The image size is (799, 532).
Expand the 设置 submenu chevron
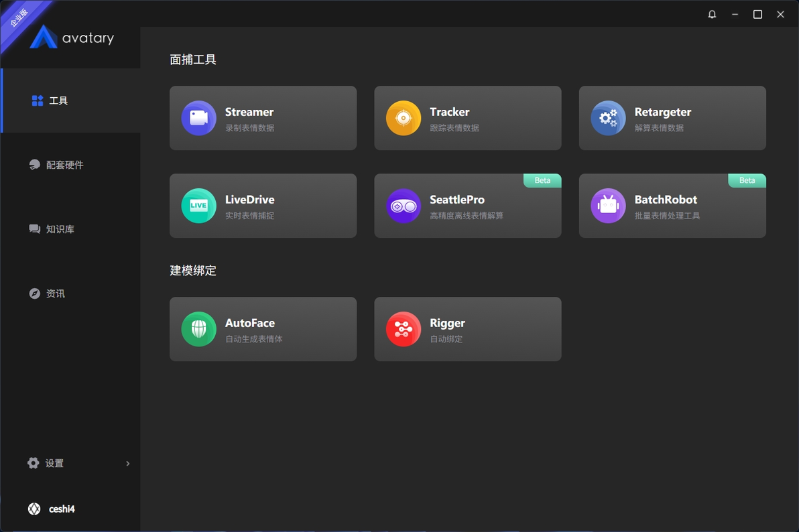tap(128, 463)
